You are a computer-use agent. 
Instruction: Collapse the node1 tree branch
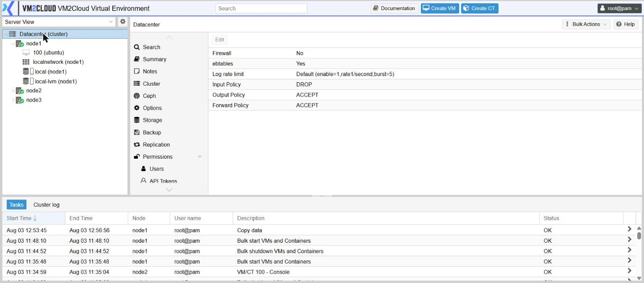[13, 44]
